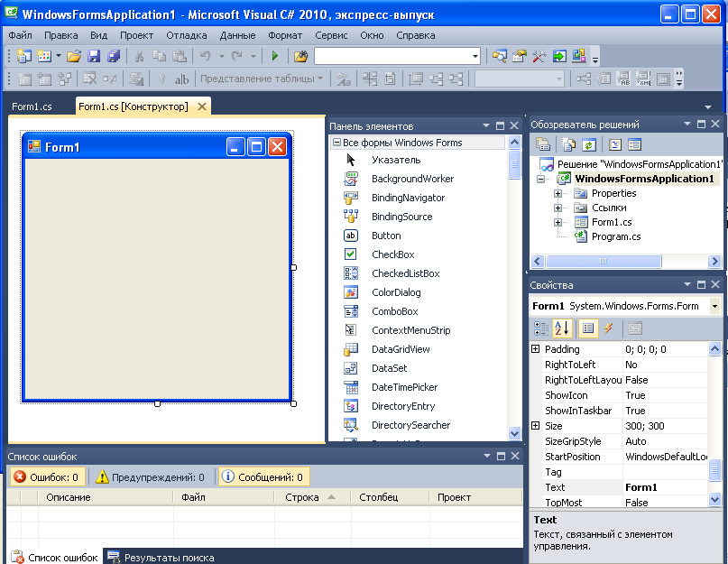
Task: Show properties by category in the Properties panel
Action: (x=541, y=328)
